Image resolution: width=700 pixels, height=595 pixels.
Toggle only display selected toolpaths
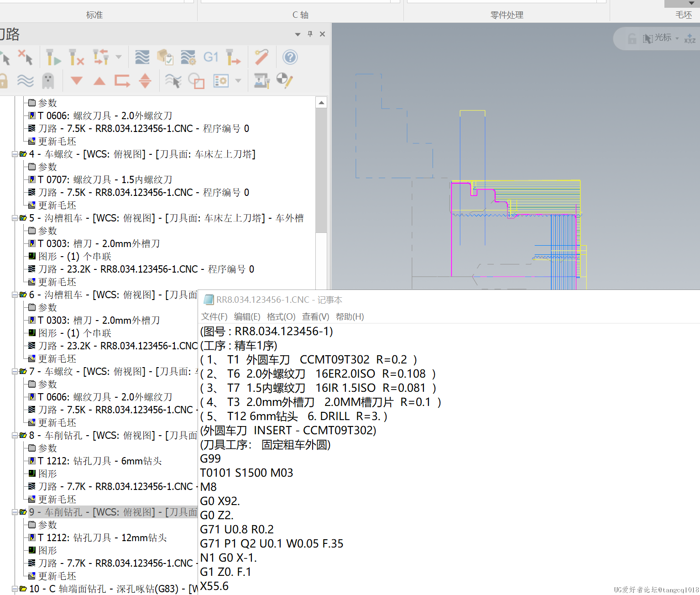pos(173,81)
